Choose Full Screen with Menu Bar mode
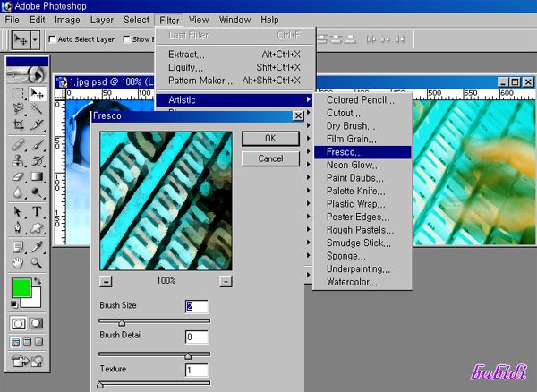The height and width of the screenshot is (392, 537). pos(28,342)
